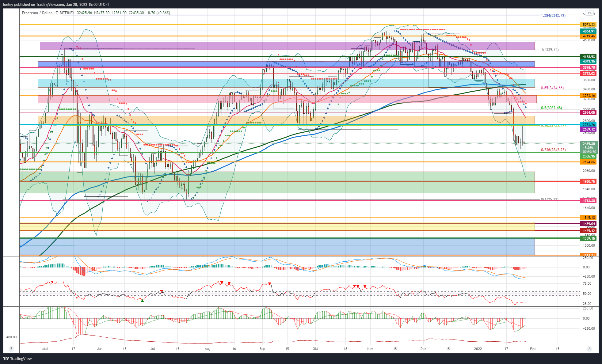This screenshot has height=364, width=602.
Task: Click the 0(1725.22) Fibonacci label
Action: click(x=550, y=199)
